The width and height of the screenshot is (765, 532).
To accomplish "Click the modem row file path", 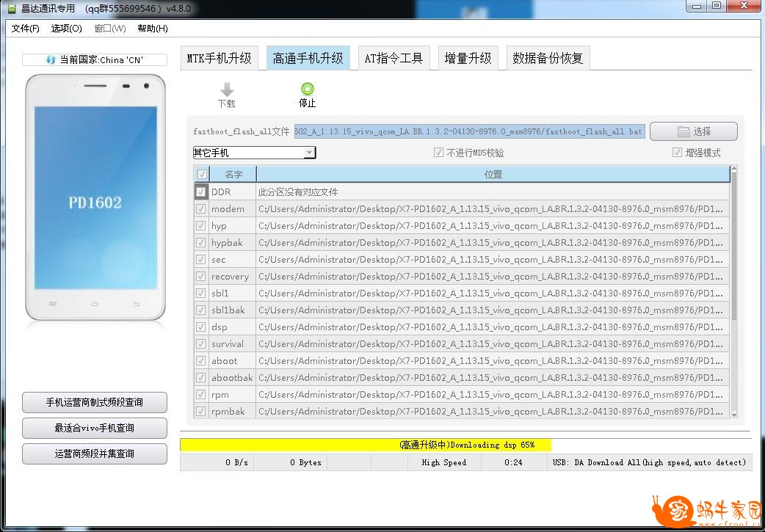I will pyautogui.click(x=490, y=208).
